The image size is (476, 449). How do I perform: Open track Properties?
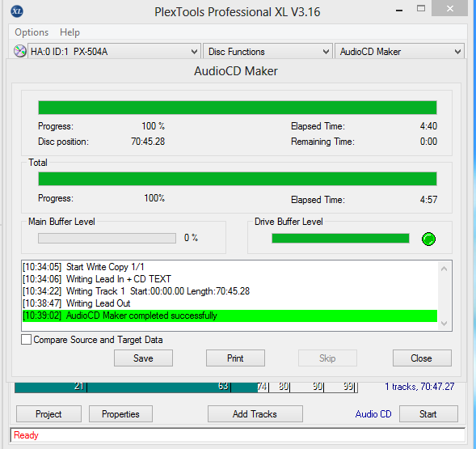[120, 413]
